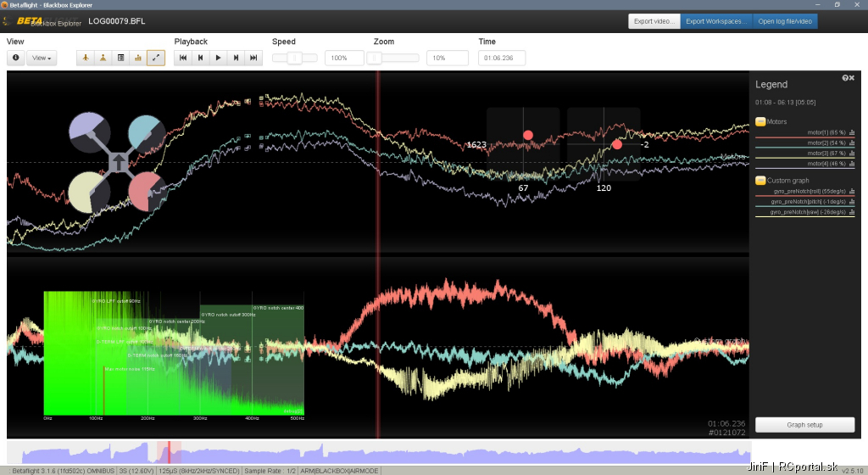Show spectrum analyser for motor[3]
Image resolution: width=868 pixels, height=475 pixels.
tap(852, 154)
